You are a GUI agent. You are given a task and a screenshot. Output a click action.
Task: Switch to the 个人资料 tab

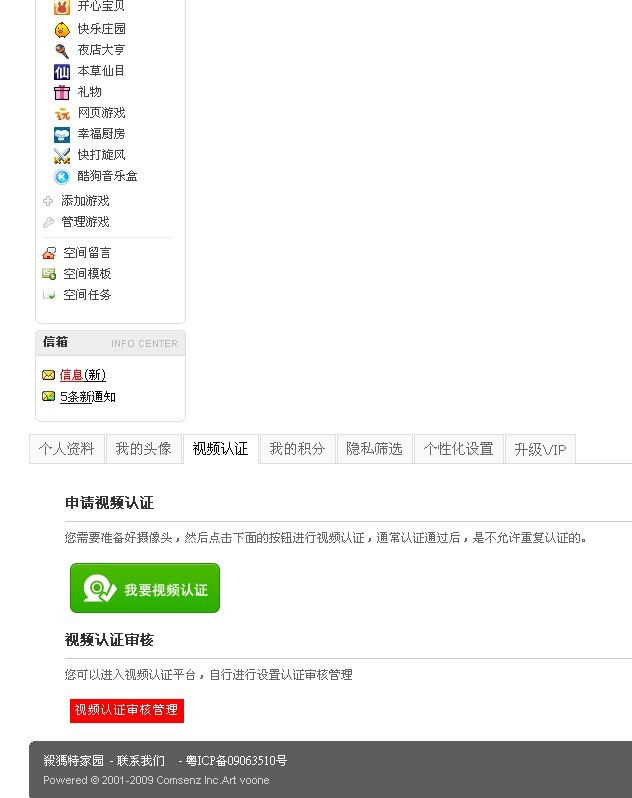coord(67,449)
